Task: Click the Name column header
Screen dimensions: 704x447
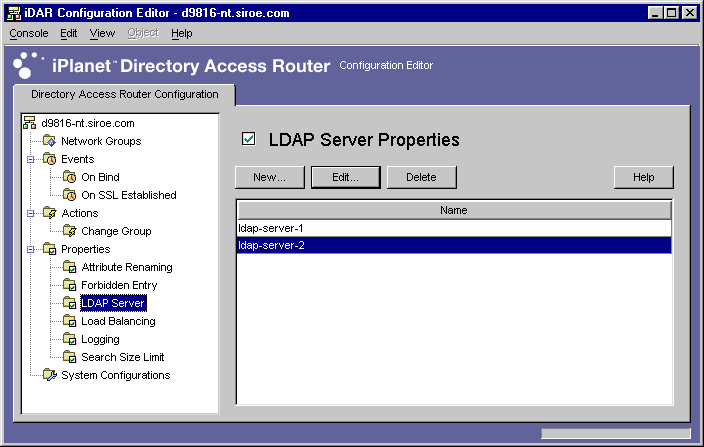Action: click(x=454, y=210)
